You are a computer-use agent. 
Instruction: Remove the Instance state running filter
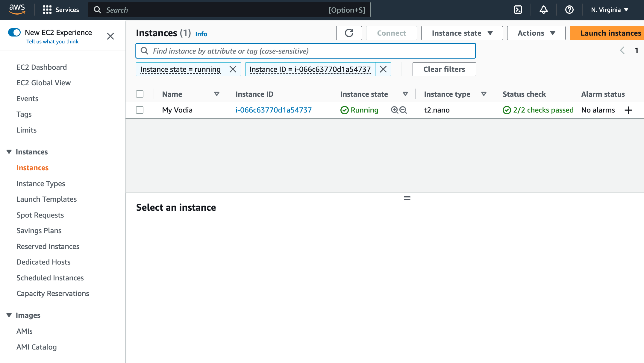[x=233, y=69]
